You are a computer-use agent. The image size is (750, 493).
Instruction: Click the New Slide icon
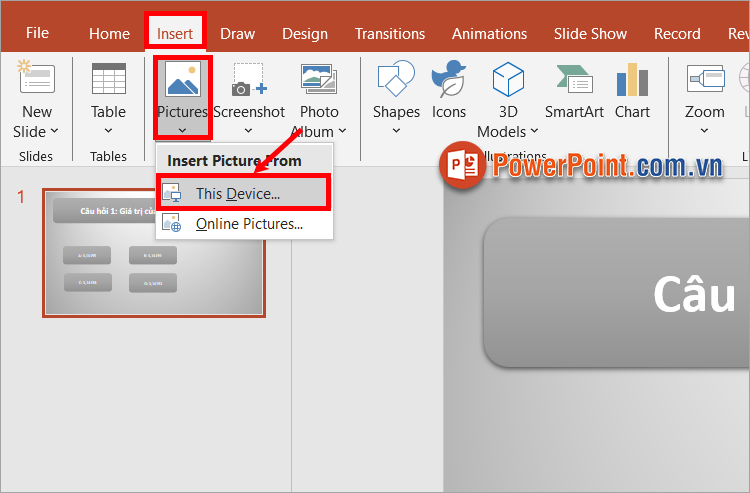click(37, 79)
